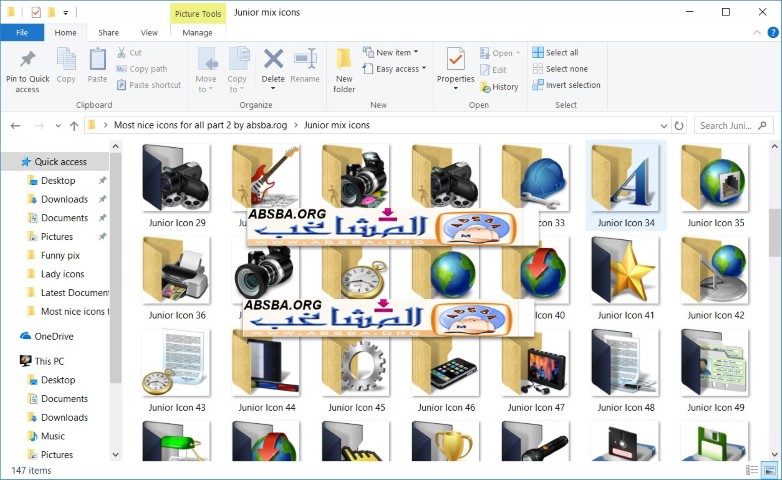Click the Delete X icon
782x480 pixels.
[273, 59]
